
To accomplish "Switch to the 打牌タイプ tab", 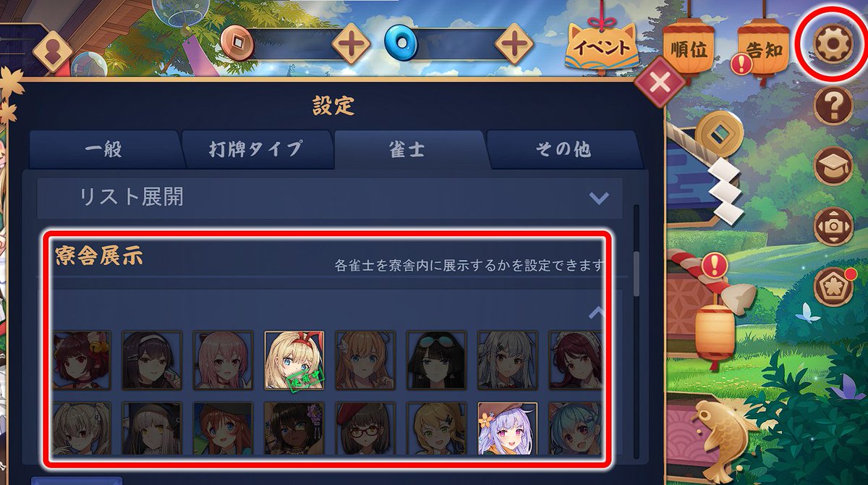I will pyautogui.click(x=256, y=150).
